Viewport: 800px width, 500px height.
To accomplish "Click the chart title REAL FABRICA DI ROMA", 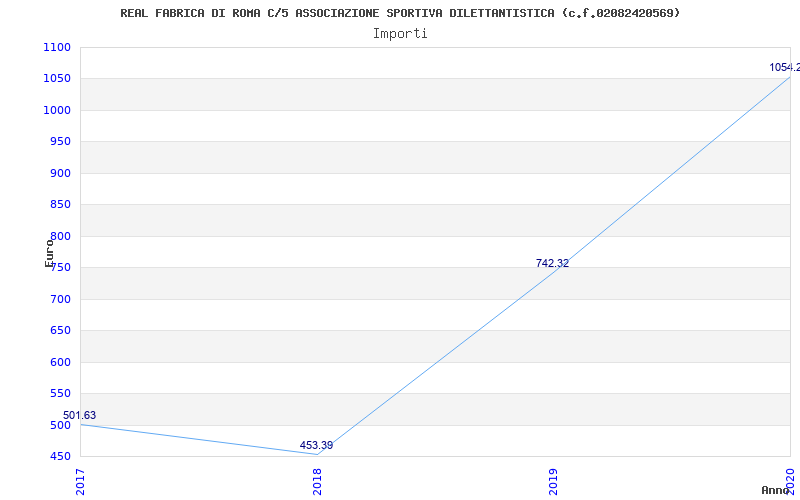I will tap(400, 13).
